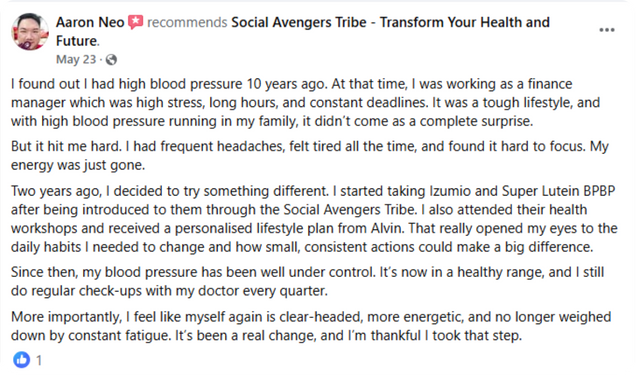Click 'Super Lutein BPBP' in post text
Image resolution: width=636 pixels, height=375 pixels.
tap(559, 191)
